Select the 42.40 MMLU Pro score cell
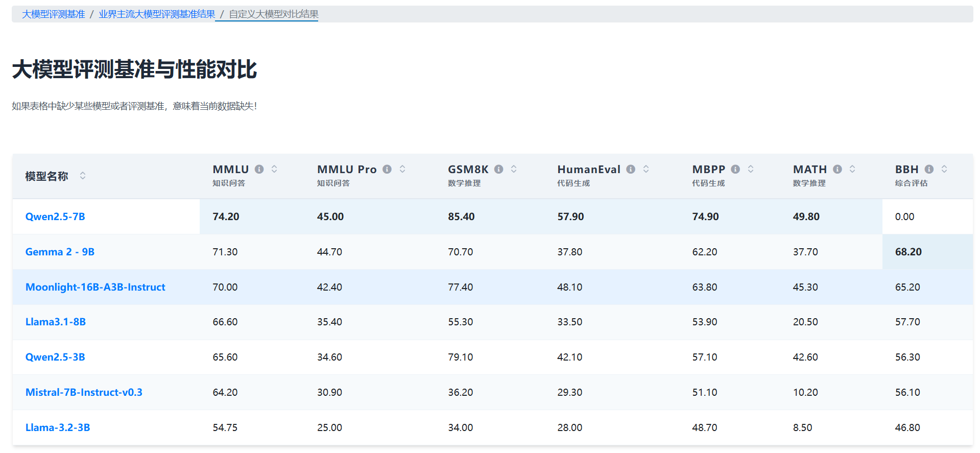980x453 pixels. [x=370, y=287]
